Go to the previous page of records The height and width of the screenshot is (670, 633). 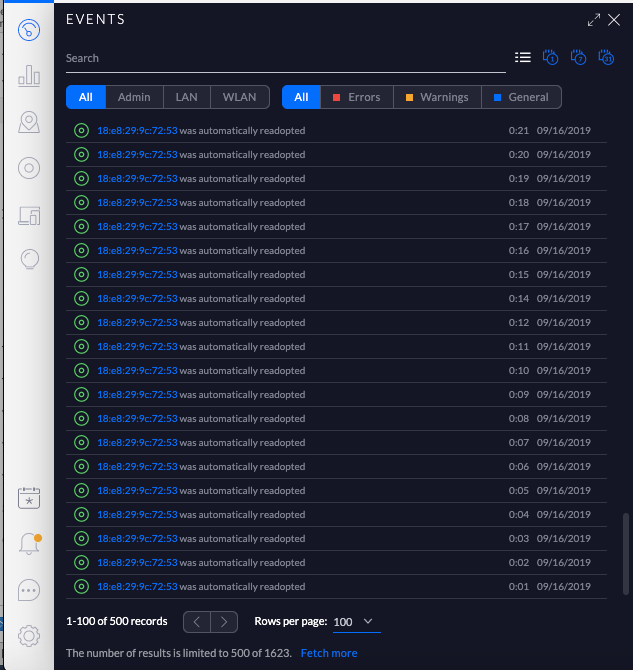(197, 622)
